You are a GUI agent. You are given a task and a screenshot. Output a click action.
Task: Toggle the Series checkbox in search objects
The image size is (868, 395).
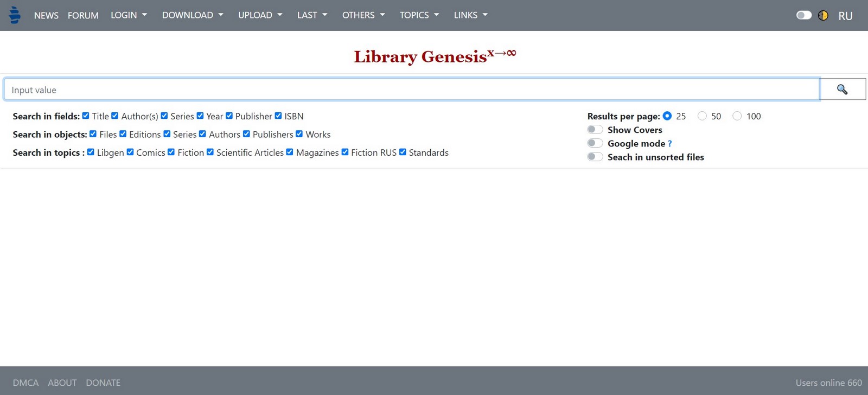(x=167, y=134)
